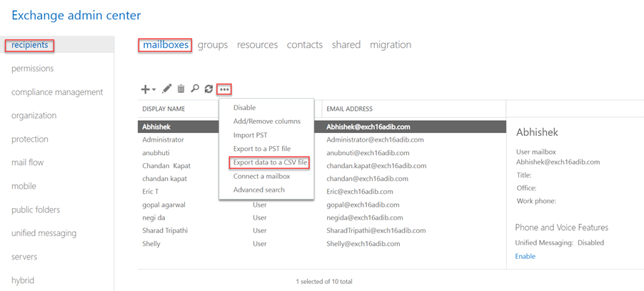Select the anubhuti mailbox row
The height and width of the screenshot is (291, 644).
click(x=321, y=153)
